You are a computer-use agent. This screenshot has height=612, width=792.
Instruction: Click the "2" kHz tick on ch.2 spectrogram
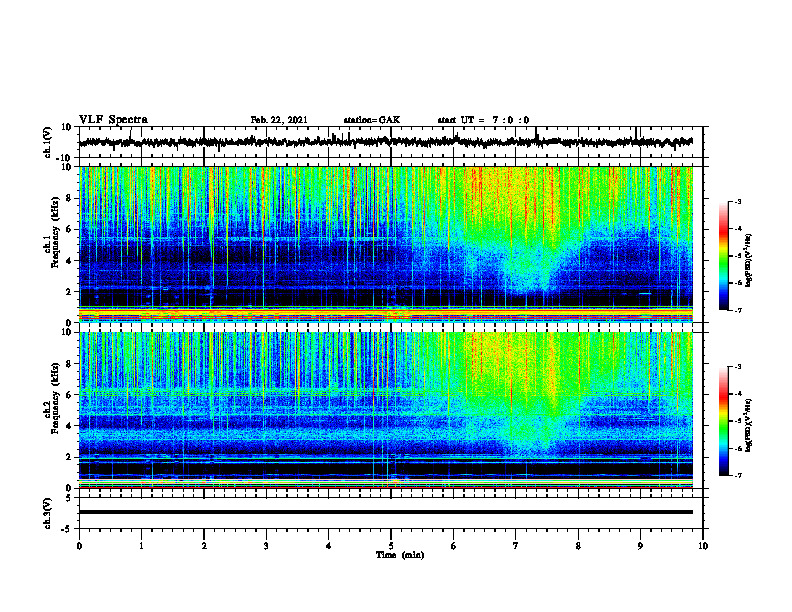[69, 457]
